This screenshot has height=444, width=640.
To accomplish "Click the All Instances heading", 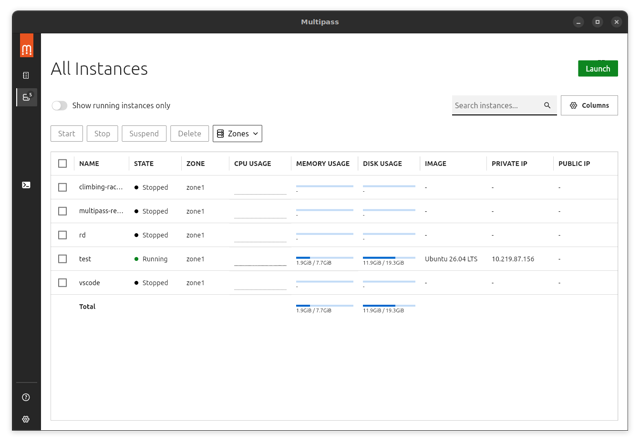I will click(x=99, y=69).
